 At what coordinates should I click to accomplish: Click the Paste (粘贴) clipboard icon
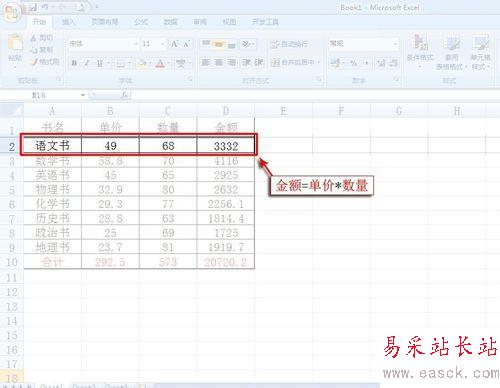(x=15, y=43)
